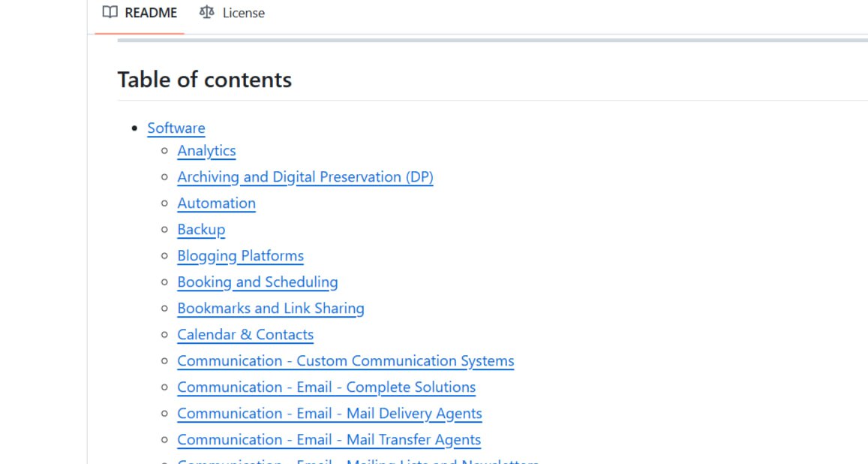Select Communication - Email - Mail Delivery Agents

329,414
